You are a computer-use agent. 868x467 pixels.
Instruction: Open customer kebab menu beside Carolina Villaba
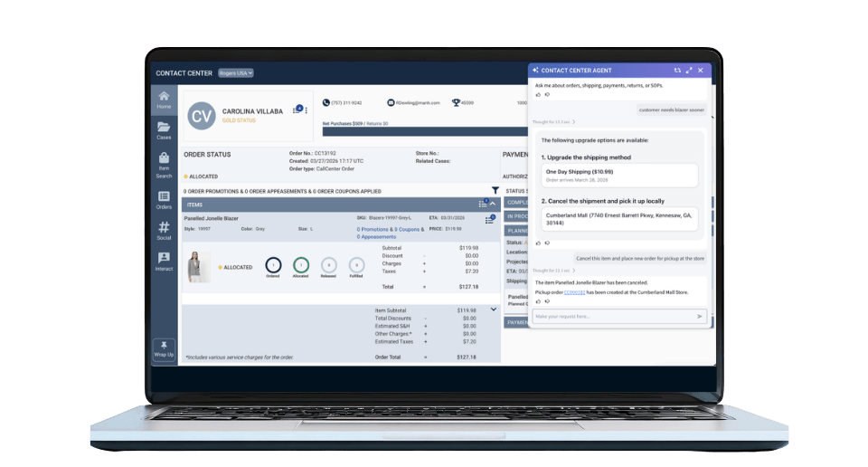(307, 110)
